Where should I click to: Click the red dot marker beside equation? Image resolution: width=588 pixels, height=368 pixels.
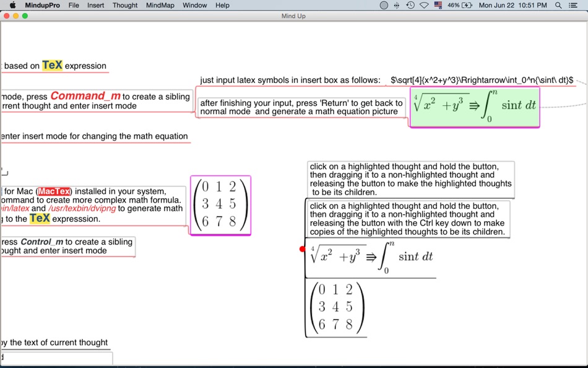[x=302, y=249]
